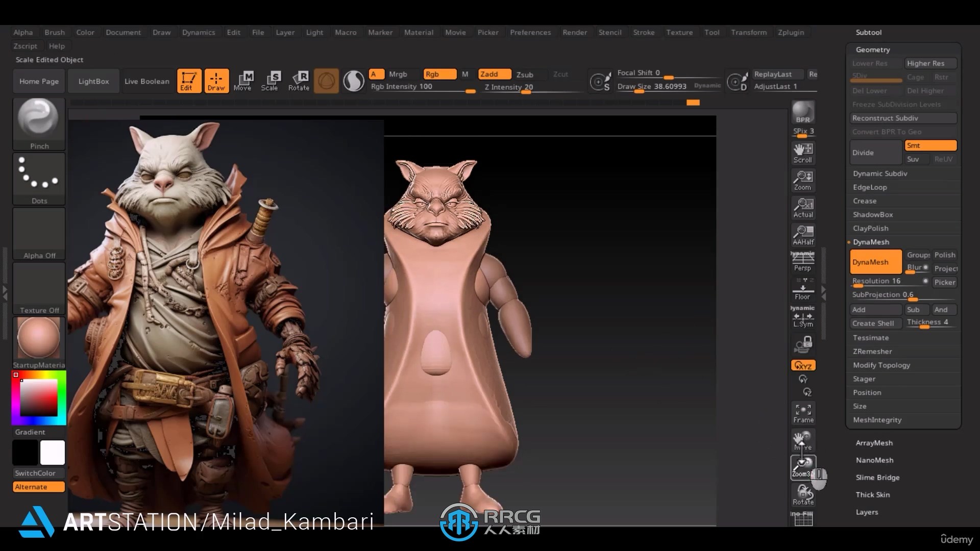Enable Live Boolean mode
This screenshot has width=980, height=551.
click(x=146, y=81)
